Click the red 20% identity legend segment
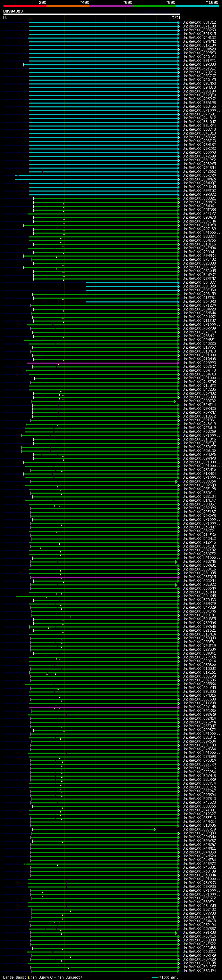The image size is (222, 980). (25, 6)
